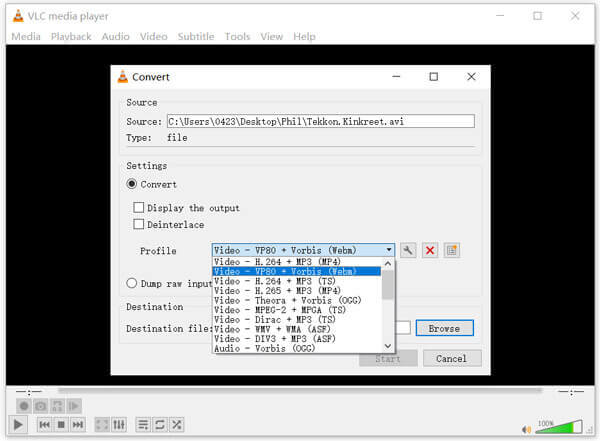Screen dimensions: 600x441
Task: Choose Video - MPEG-2 + MPGA (TS) profile
Action: coord(297,310)
